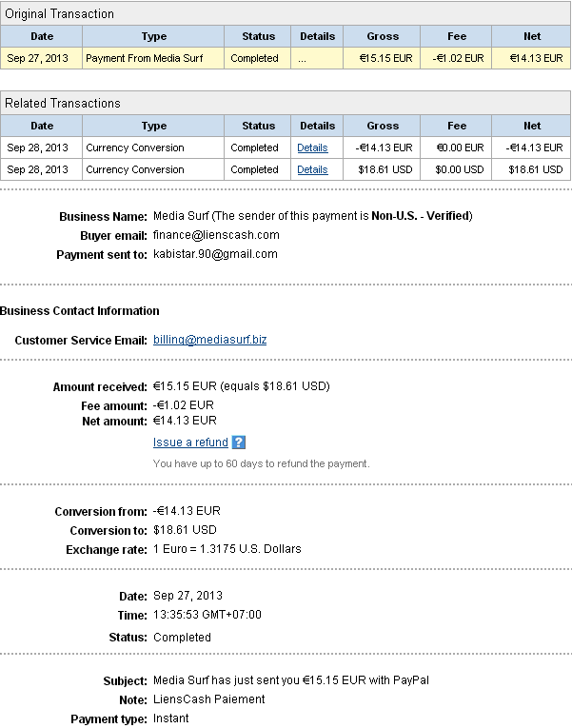
Task: Click the note LiensCash Paiement
Action: point(209,699)
